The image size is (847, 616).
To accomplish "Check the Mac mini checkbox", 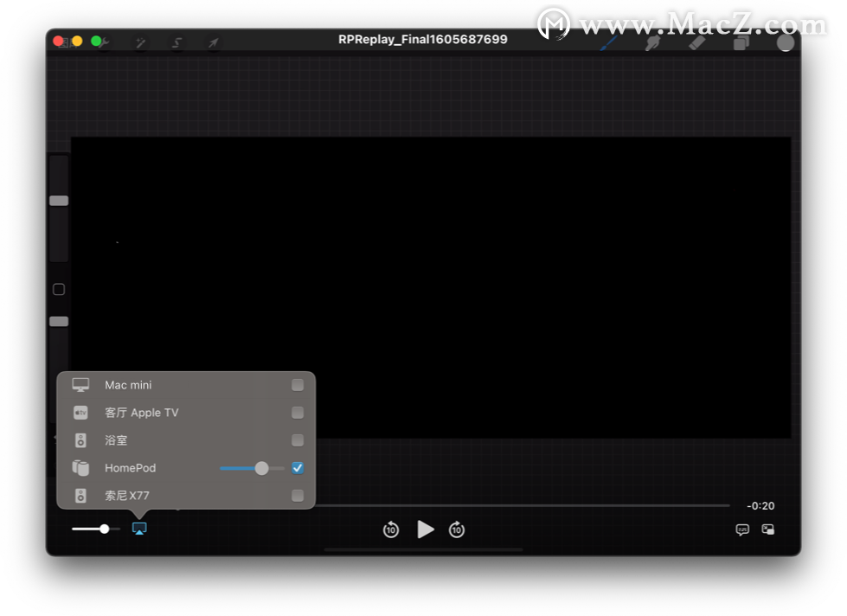I will coord(297,385).
